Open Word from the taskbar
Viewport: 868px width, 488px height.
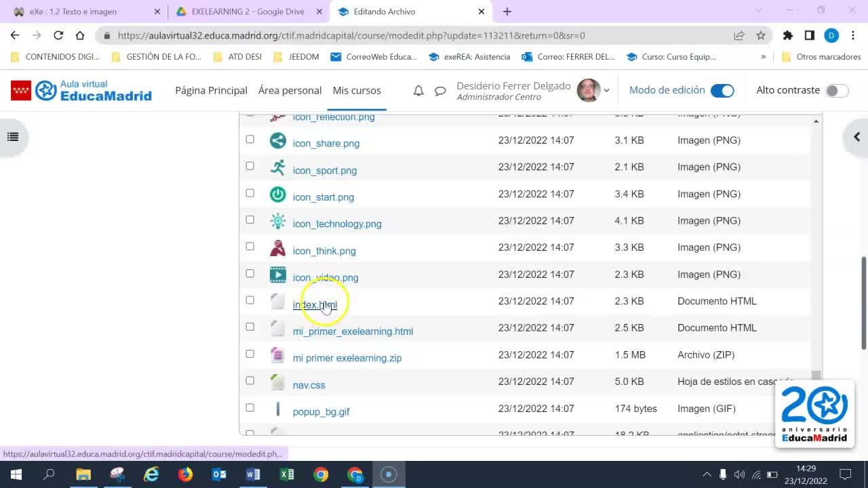253,474
